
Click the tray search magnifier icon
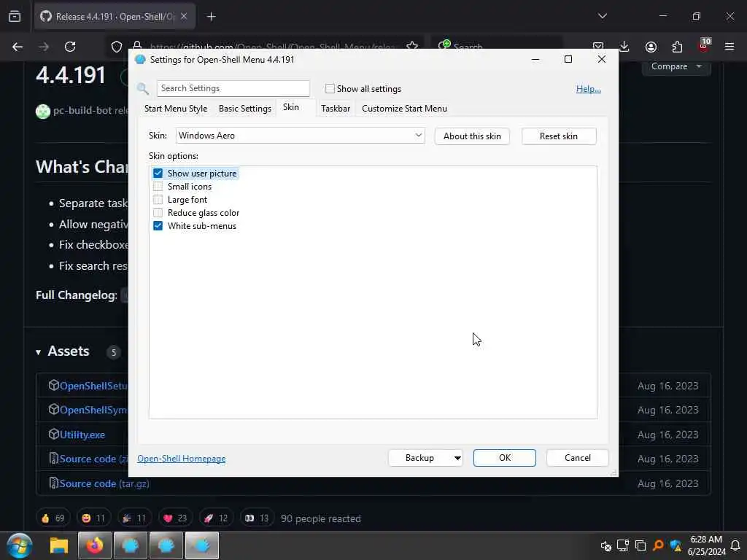click(658, 545)
